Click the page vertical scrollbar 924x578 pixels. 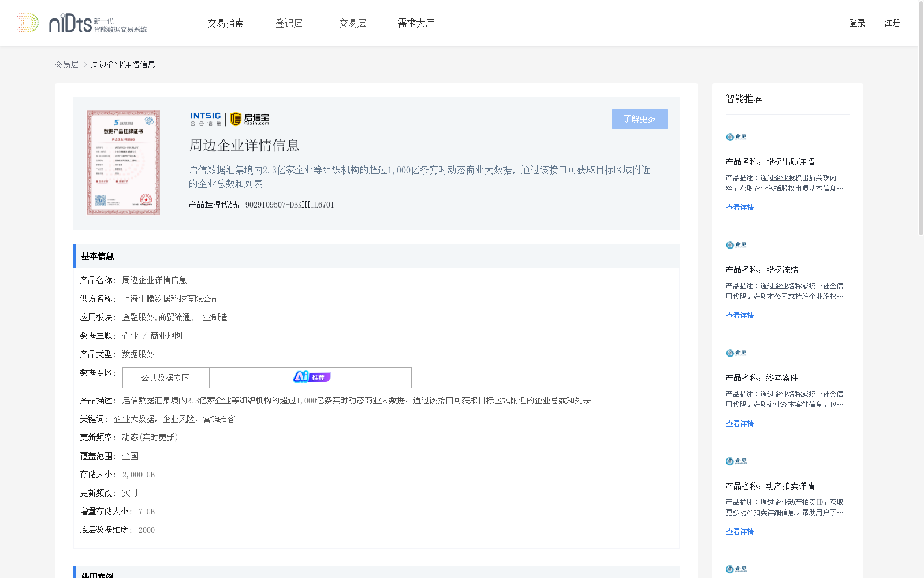point(921,118)
